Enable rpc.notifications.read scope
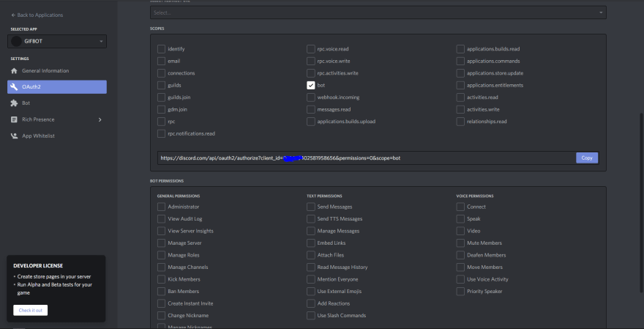The height and width of the screenshot is (329, 644). (x=161, y=133)
